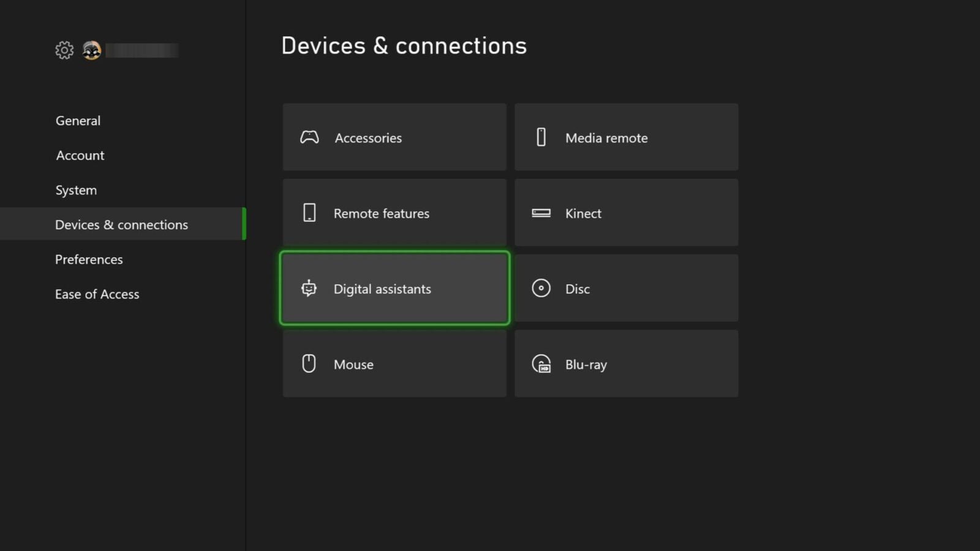The image size is (980, 551).
Task: Click the remote icon beside Media remote
Action: (x=541, y=137)
